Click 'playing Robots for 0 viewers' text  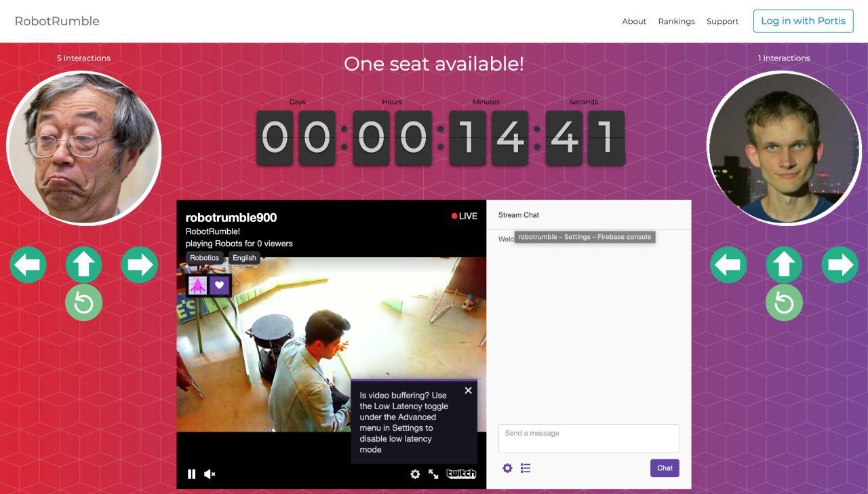(x=239, y=244)
